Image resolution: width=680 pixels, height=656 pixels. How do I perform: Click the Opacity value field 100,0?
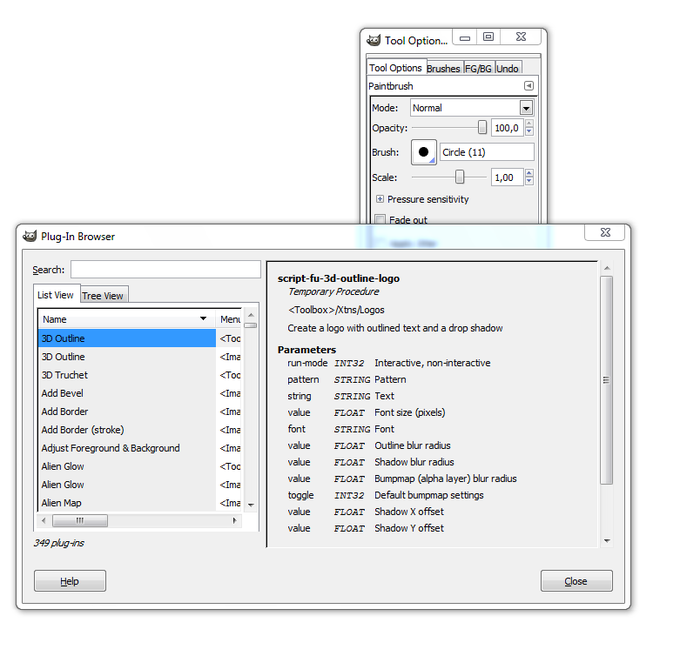click(507, 128)
